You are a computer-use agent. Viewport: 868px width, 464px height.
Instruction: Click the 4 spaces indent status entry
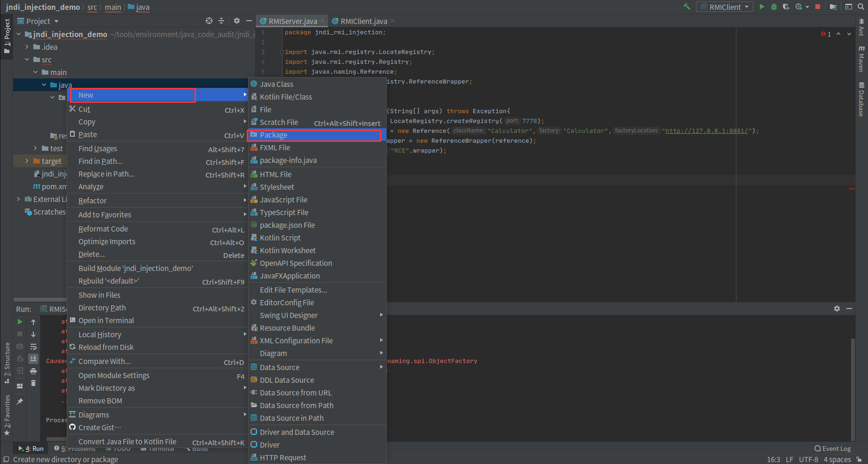pos(837,459)
